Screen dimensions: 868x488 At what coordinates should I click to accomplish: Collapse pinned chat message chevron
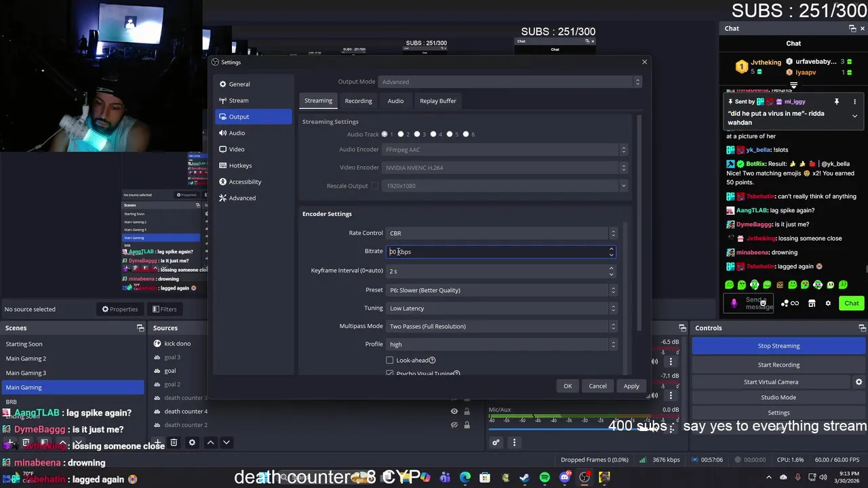[x=854, y=116]
